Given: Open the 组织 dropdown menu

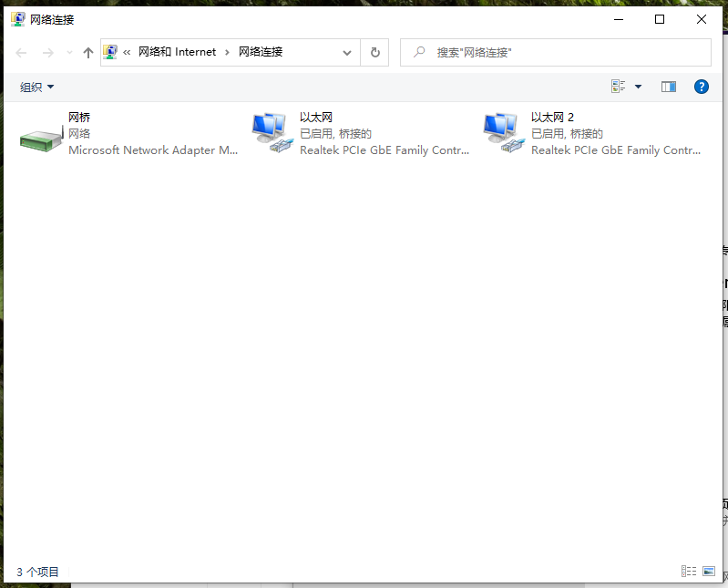Looking at the screenshot, I should 37,87.
